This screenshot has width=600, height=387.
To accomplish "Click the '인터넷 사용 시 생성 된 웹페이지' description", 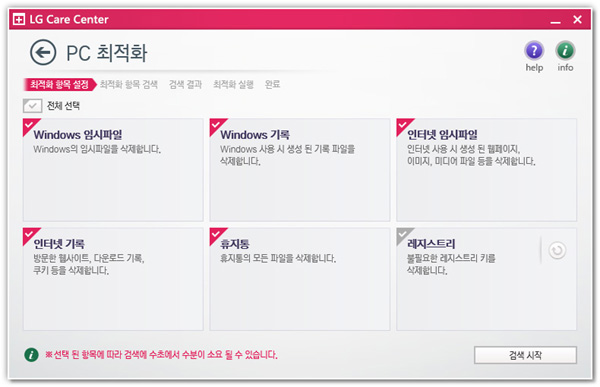I will point(471,155).
